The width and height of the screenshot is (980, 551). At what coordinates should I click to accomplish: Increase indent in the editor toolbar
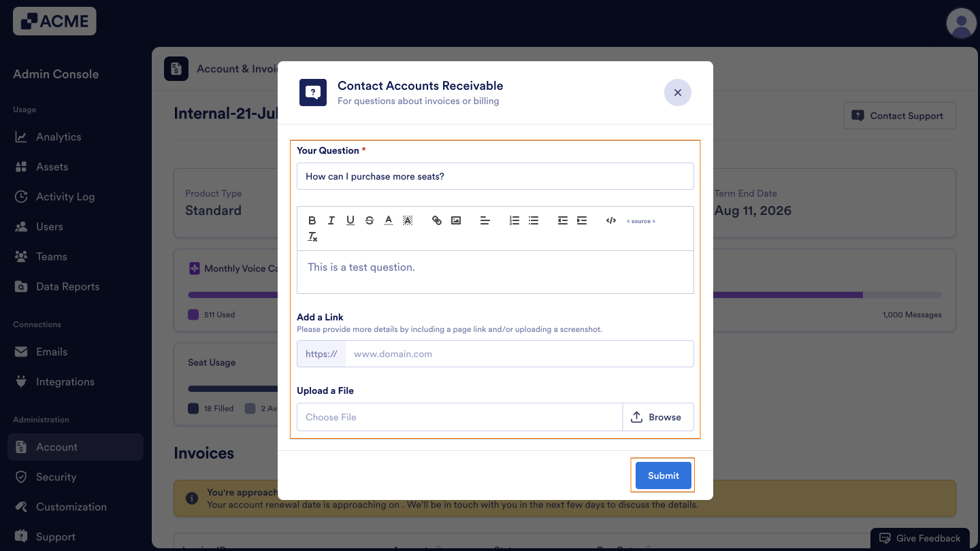point(582,220)
